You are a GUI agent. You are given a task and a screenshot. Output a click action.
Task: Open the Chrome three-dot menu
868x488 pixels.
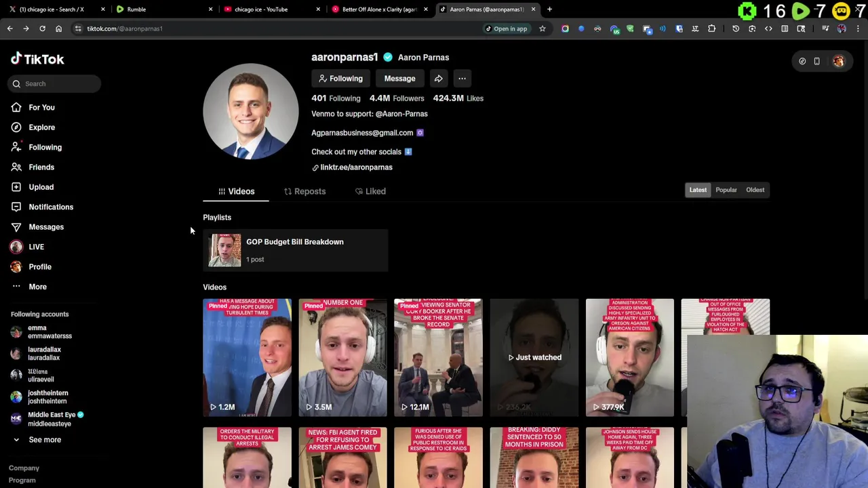coord(858,28)
